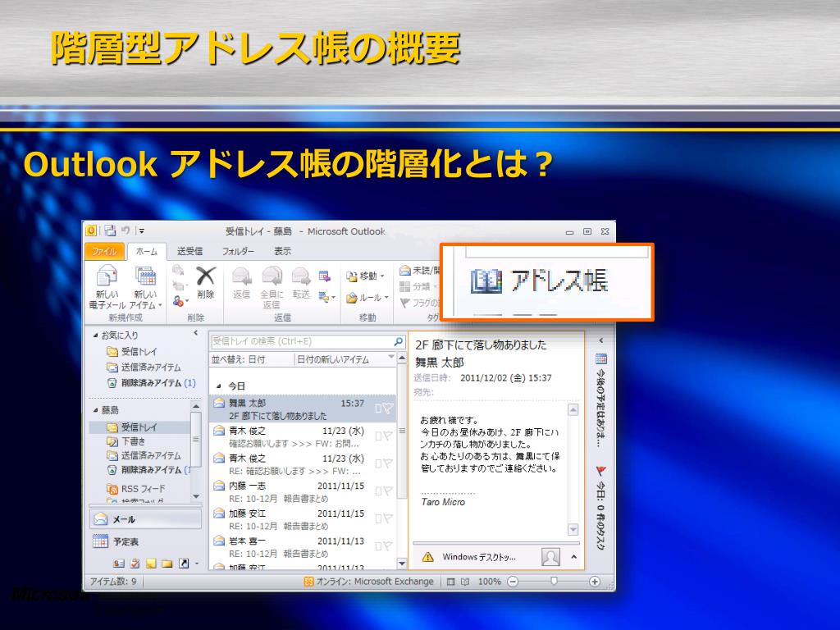Image resolution: width=840 pixels, height=630 pixels.
Task: Collapse the 藤島 mailbox tree
Action: click(x=95, y=410)
